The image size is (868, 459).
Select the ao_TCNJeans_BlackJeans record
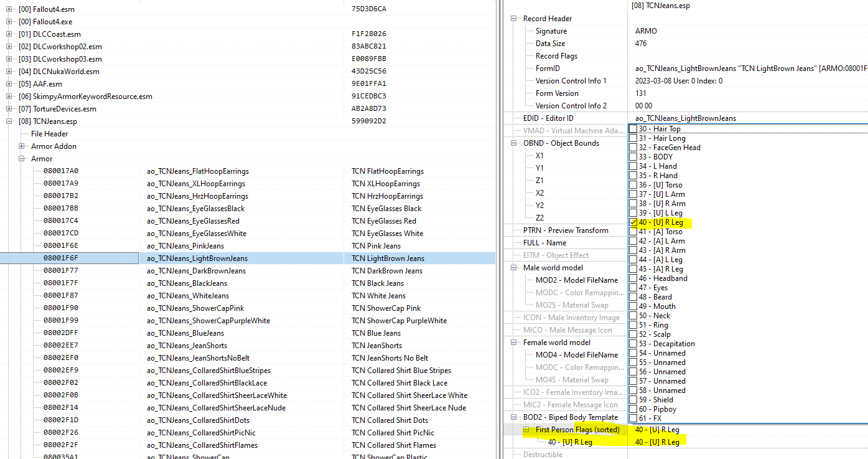point(188,283)
